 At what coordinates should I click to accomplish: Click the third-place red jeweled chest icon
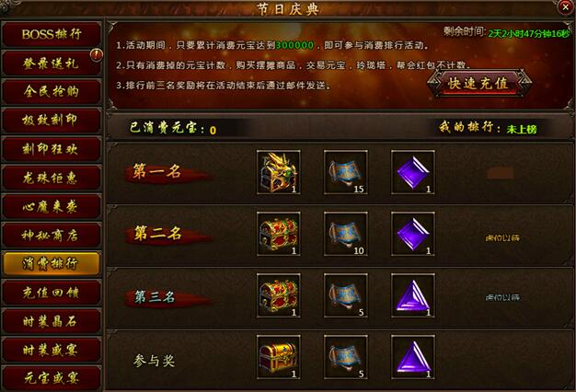pos(279,295)
